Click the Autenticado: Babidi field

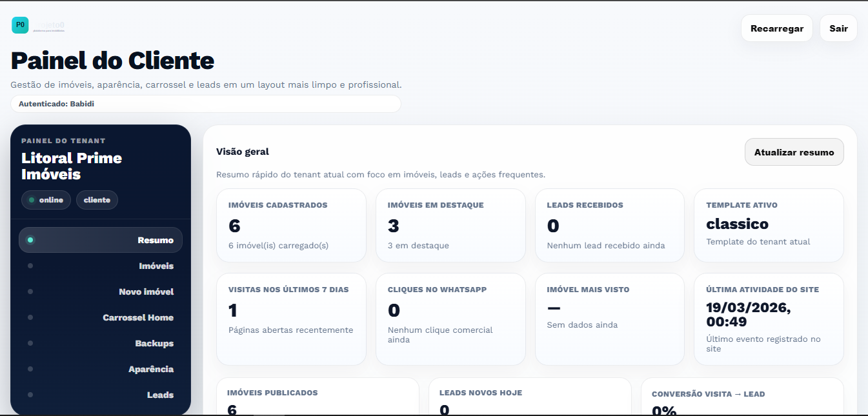pos(205,104)
